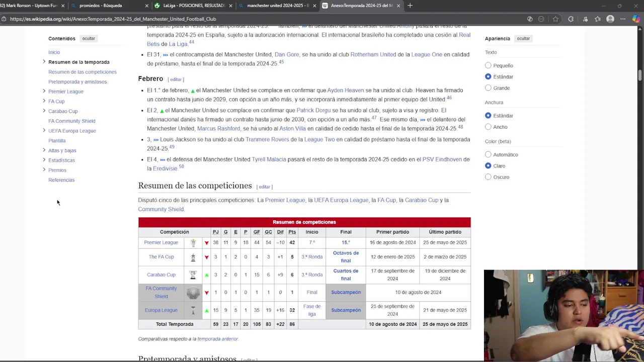Click the Carabao Cup trophy icon in table

(193, 275)
